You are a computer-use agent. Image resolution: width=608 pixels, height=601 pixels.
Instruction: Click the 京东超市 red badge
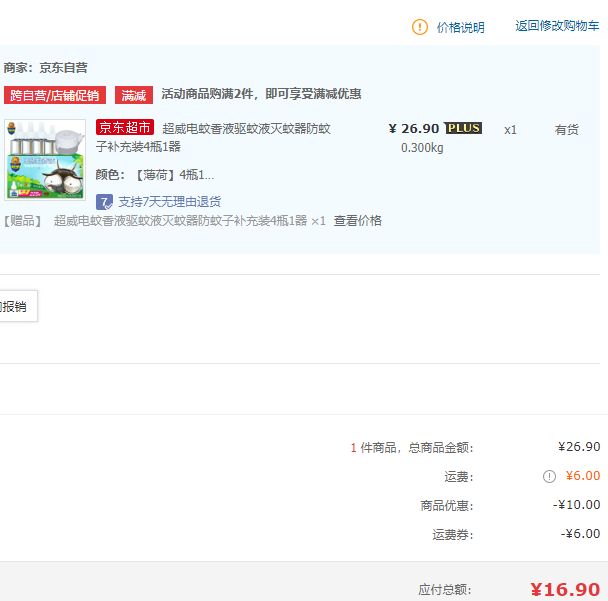click(125, 127)
